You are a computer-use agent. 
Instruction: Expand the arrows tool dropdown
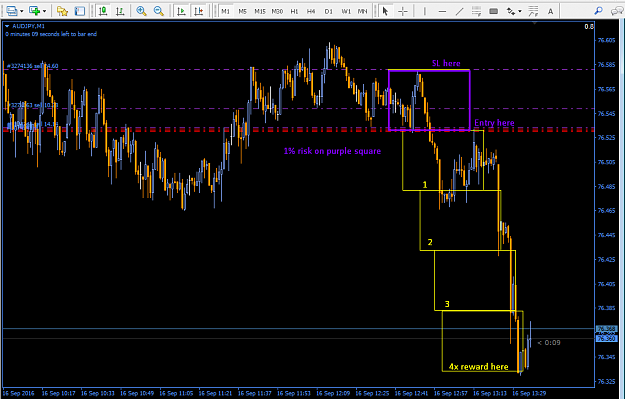(520, 12)
